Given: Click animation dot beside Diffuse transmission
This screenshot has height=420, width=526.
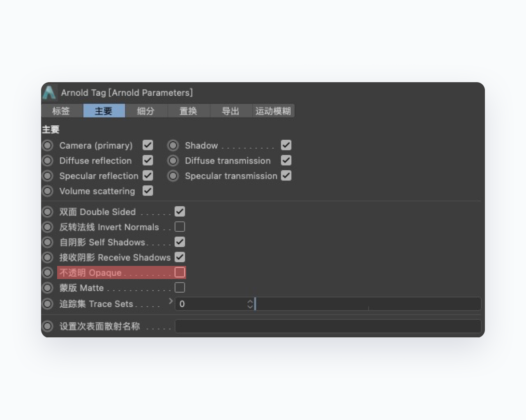Looking at the screenshot, I should click(173, 161).
